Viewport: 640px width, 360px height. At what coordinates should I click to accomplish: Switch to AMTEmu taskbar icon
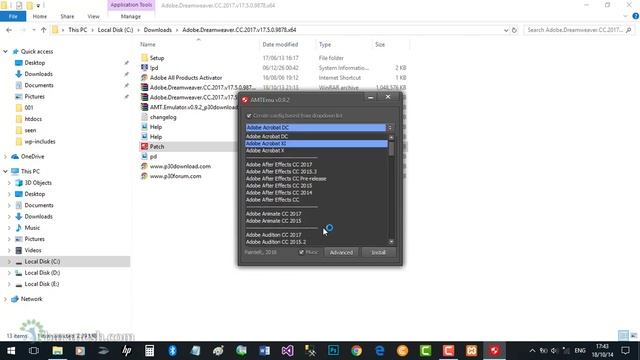[494, 351]
